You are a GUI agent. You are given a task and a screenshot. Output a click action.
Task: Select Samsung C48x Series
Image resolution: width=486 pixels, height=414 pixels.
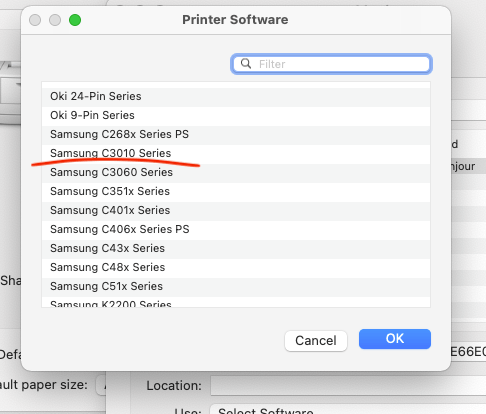click(x=236, y=267)
